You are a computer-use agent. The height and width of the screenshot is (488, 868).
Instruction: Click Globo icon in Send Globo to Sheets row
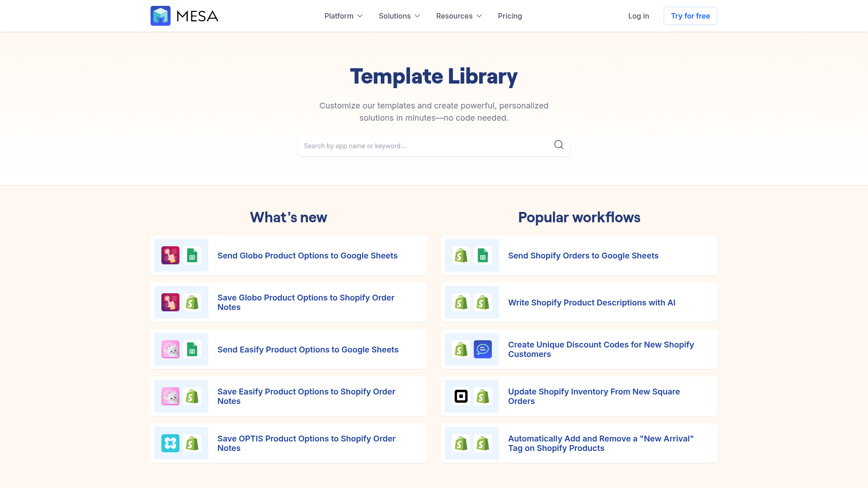170,255
